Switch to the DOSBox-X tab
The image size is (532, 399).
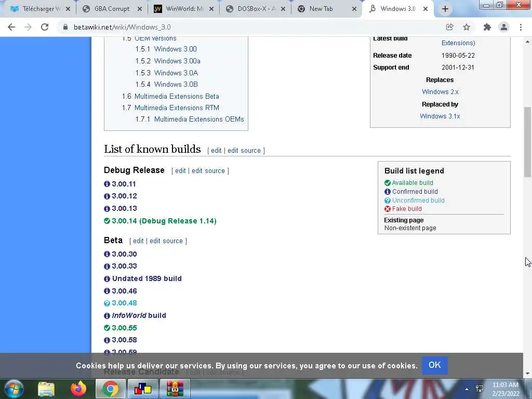pos(255,9)
